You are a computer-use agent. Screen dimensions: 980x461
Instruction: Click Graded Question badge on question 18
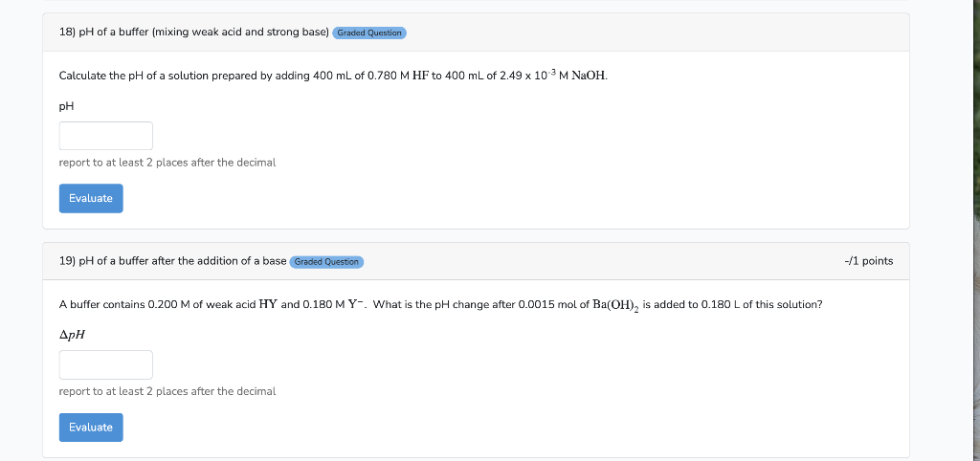(369, 33)
